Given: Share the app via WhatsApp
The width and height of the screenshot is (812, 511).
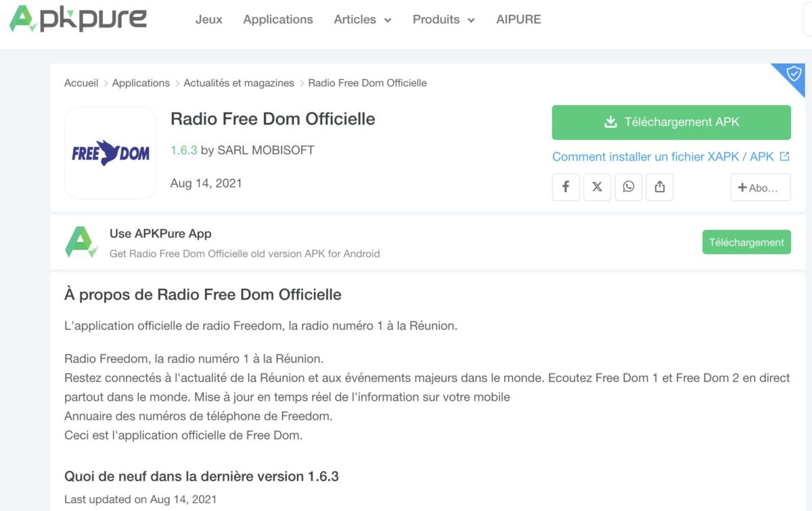Looking at the screenshot, I should 629,187.
